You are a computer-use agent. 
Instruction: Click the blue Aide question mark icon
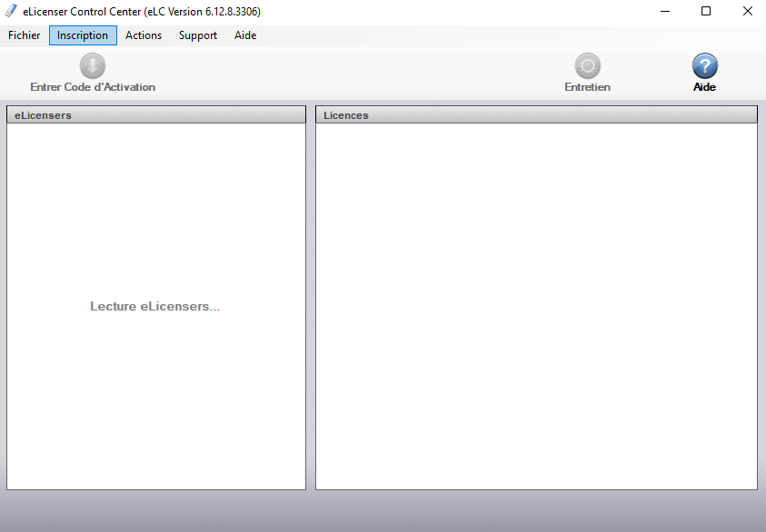(x=704, y=66)
